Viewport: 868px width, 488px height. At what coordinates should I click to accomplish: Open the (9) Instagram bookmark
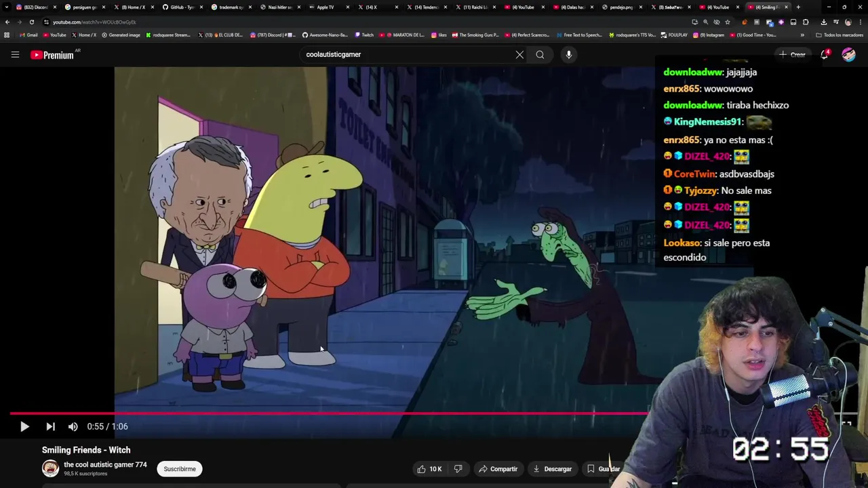pos(709,35)
